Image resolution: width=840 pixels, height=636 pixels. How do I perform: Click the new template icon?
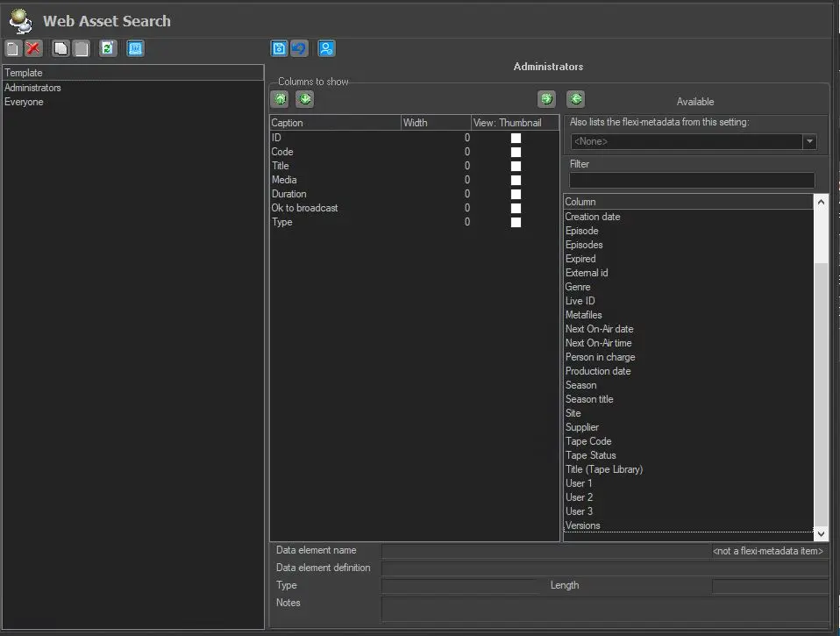pyautogui.click(x=12, y=48)
